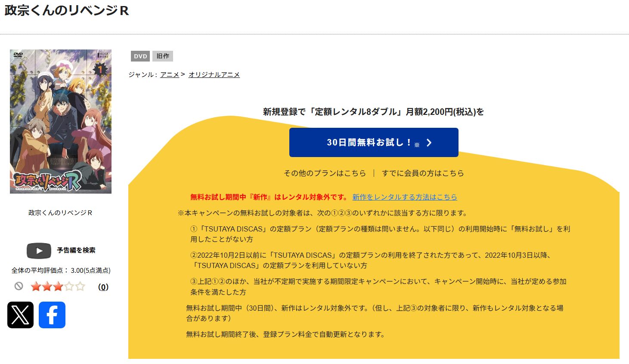629x364 pixels.
Task: Share this page on Facebook
Action: pyautogui.click(x=52, y=315)
